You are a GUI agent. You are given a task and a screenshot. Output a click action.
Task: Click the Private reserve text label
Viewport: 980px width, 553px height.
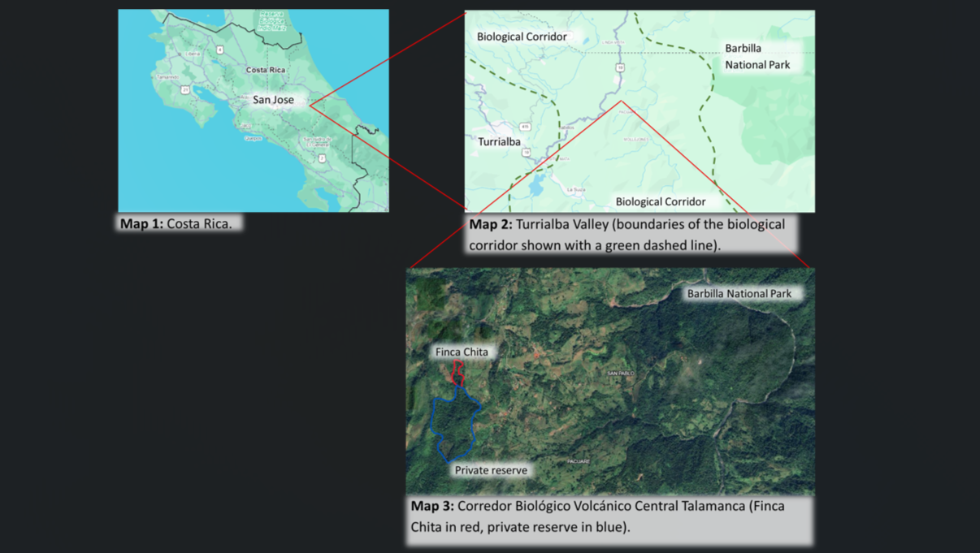tap(491, 470)
